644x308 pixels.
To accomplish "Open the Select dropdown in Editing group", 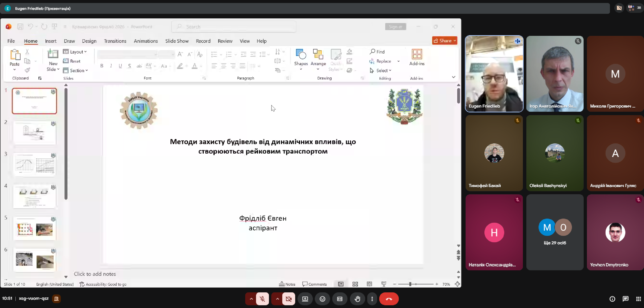I will [x=383, y=71].
